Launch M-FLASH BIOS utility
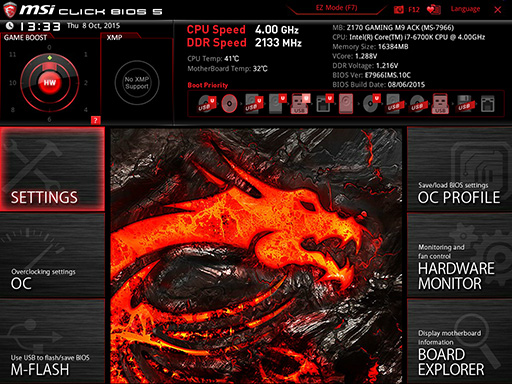Screen dimensions: 512x384 [52, 342]
